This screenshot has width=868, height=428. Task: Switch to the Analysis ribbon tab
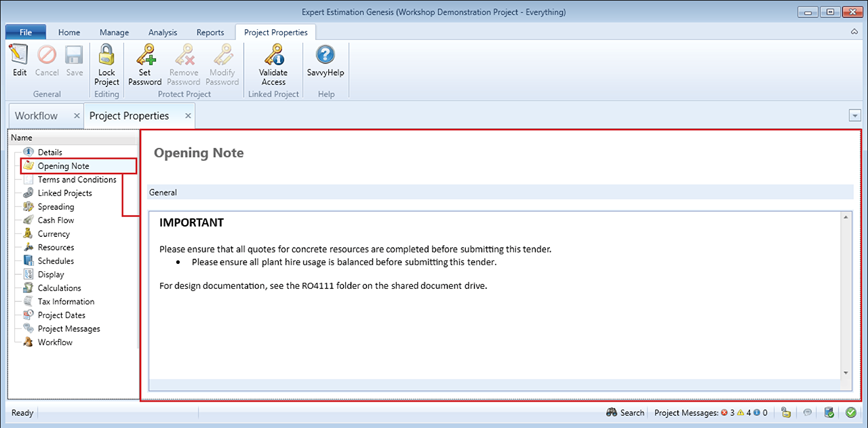163,32
